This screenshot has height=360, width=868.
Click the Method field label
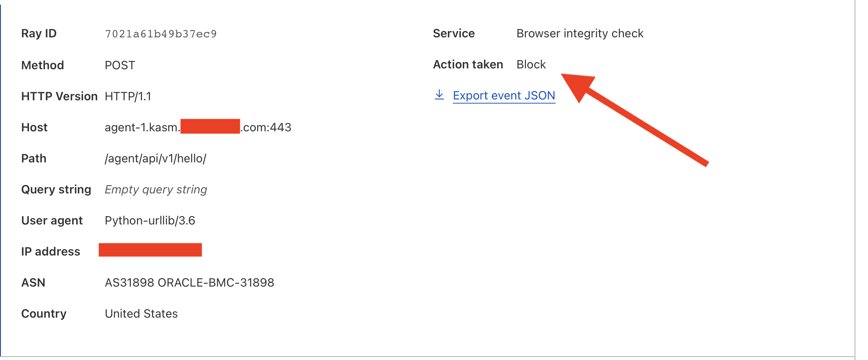point(43,65)
